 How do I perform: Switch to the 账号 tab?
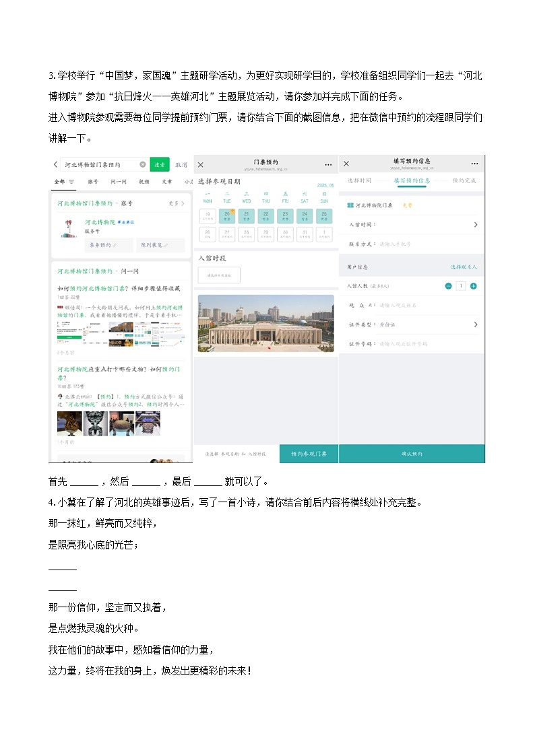click(93, 182)
